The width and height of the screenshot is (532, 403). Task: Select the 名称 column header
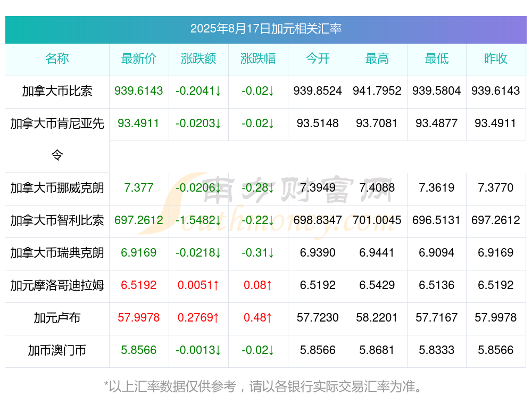click(57, 59)
